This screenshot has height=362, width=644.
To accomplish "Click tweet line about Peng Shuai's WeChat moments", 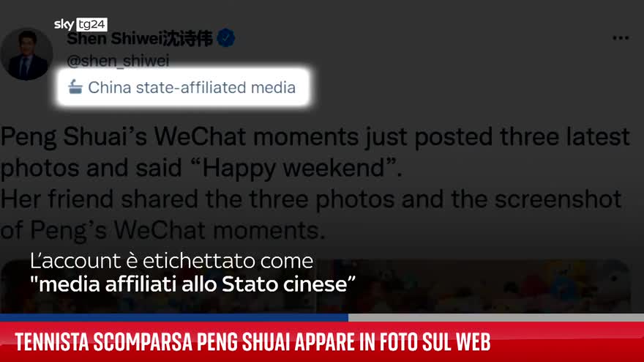I will [315, 137].
